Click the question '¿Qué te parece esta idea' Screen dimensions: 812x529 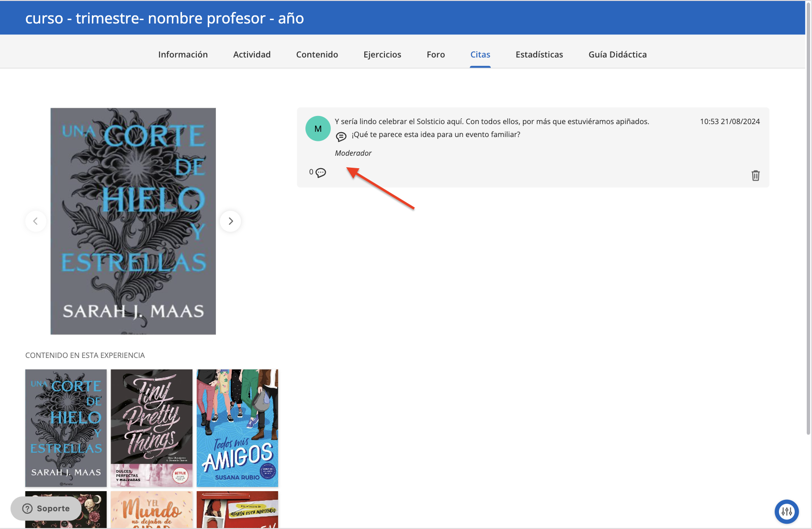(436, 135)
